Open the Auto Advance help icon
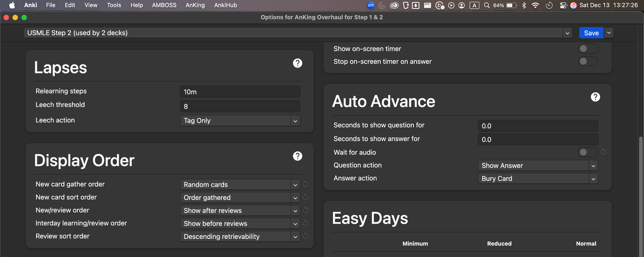The width and height of the screenshot is (644, 257). (x=595, y=97)
